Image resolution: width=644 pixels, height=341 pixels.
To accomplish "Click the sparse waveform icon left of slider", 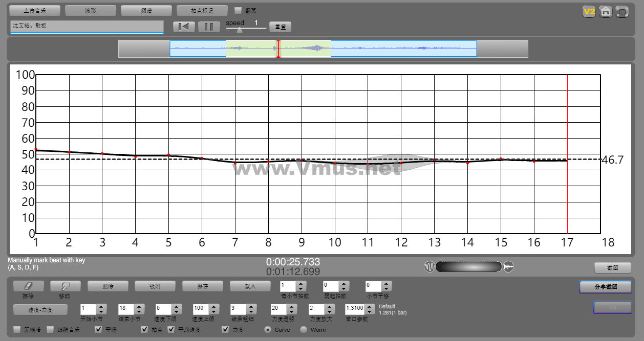I will (x=429, y=266).
